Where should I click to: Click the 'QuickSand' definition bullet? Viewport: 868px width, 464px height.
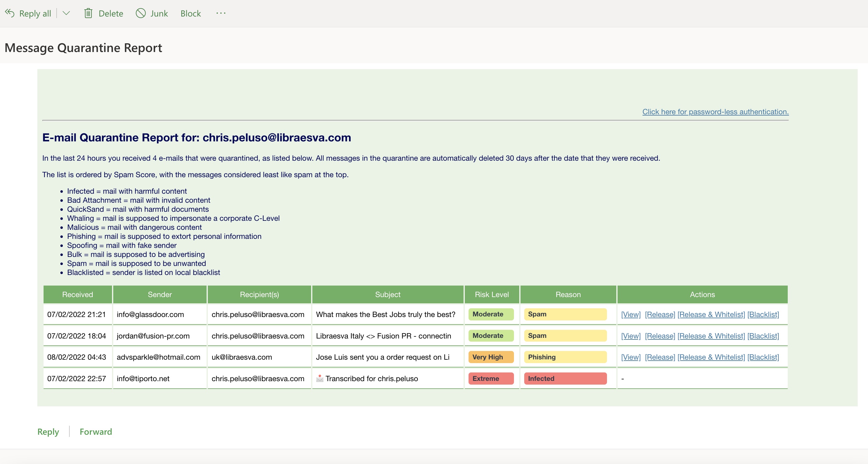(x=138, y=209)
